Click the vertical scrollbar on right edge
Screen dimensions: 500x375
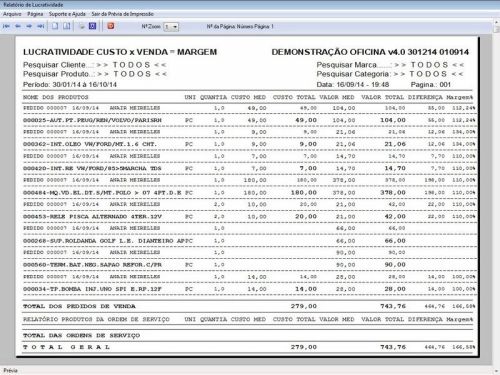pos(496,197)
